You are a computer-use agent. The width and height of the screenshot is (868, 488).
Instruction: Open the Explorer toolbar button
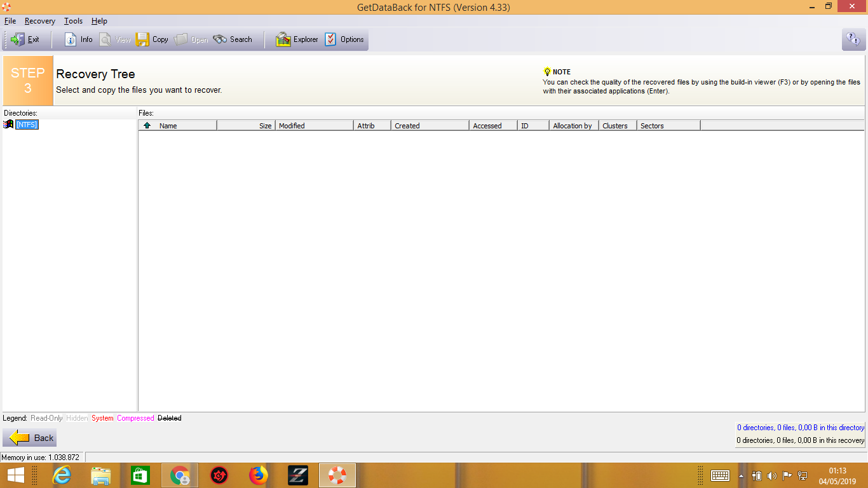[x=297, y=39]
